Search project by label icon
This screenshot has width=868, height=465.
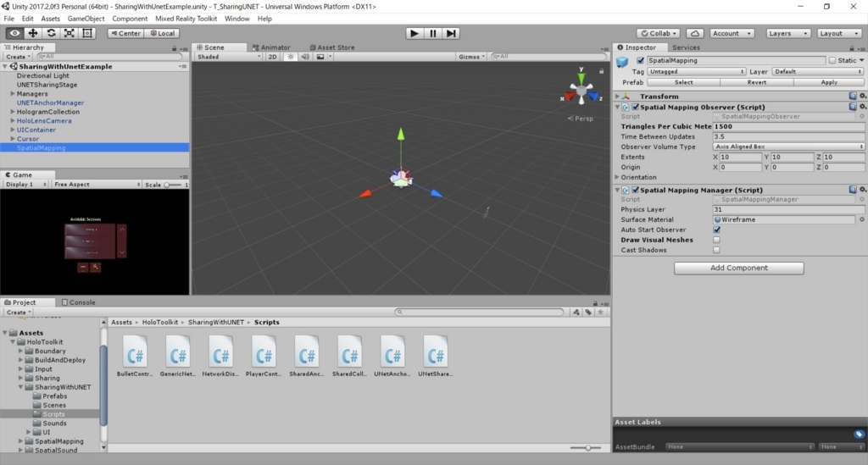click(588, 312)
